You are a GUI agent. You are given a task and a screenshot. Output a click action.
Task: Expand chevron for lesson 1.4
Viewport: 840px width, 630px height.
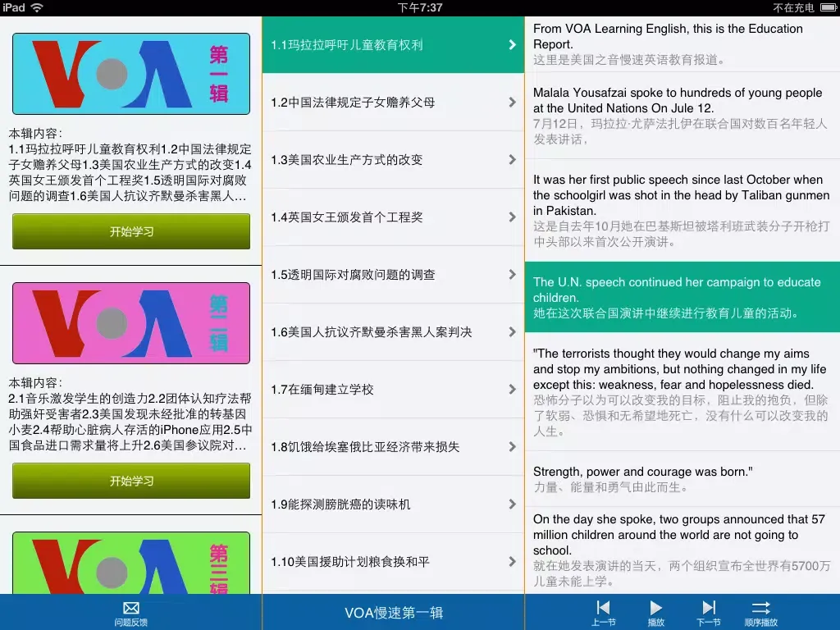click(512, 217)
